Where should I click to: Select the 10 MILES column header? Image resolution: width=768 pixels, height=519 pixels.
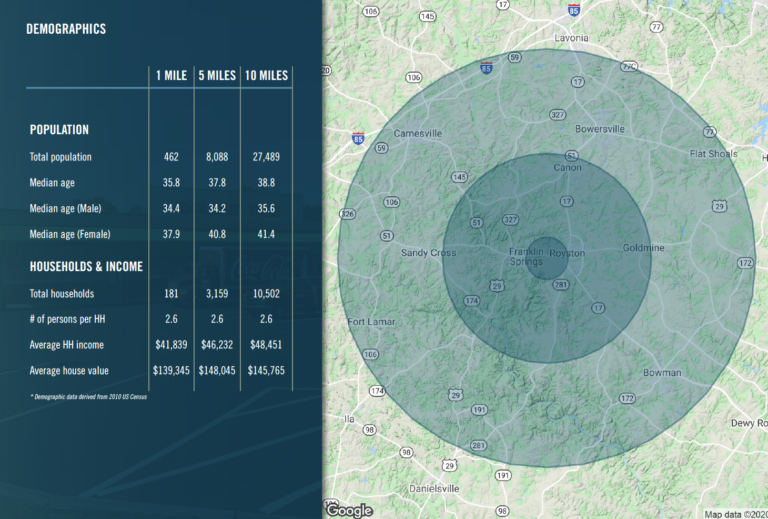(x=266, y=76)
